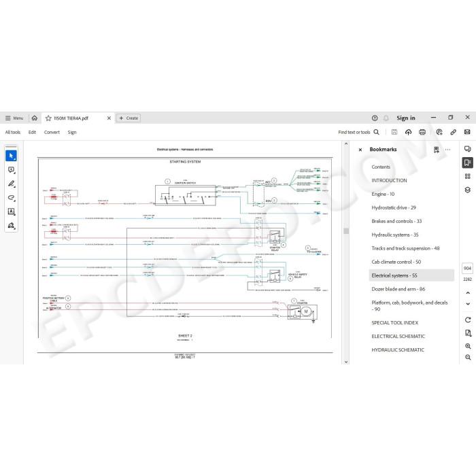This screenshot has width=476, height=476.
Task: Open the Edit menu item
Action: (x=32, y=132)
